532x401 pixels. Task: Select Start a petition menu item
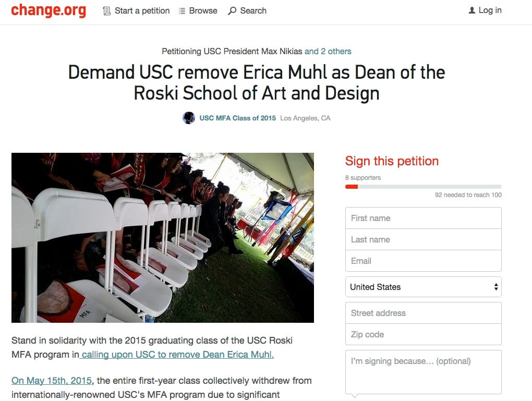tap(141, 10)
